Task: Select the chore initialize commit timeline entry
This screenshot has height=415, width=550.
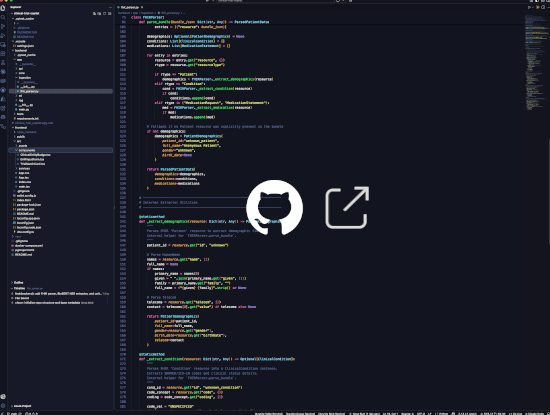Action: coord(53,303)
